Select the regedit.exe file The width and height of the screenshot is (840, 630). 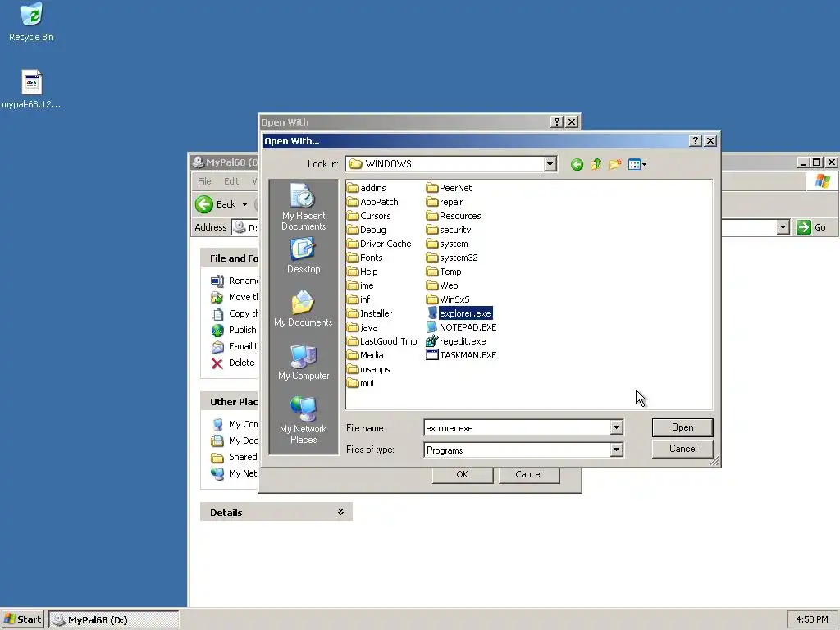pos(456,341)
